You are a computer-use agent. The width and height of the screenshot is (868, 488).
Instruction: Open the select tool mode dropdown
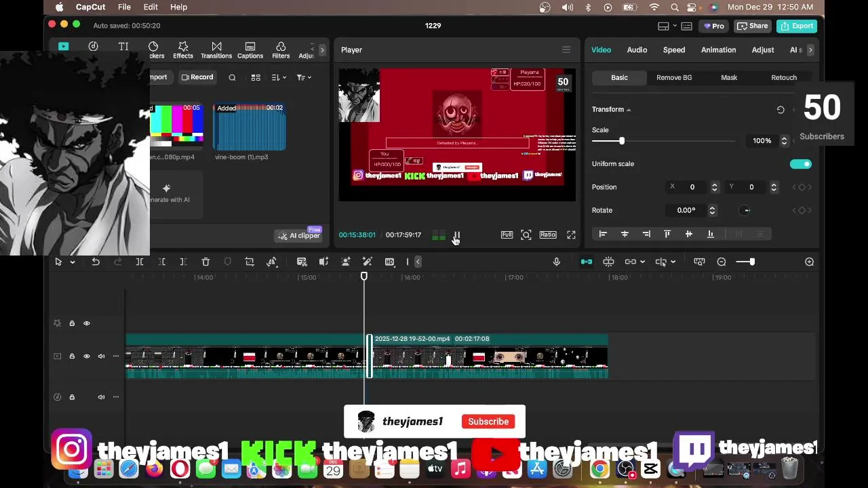(x=72, y=262)
